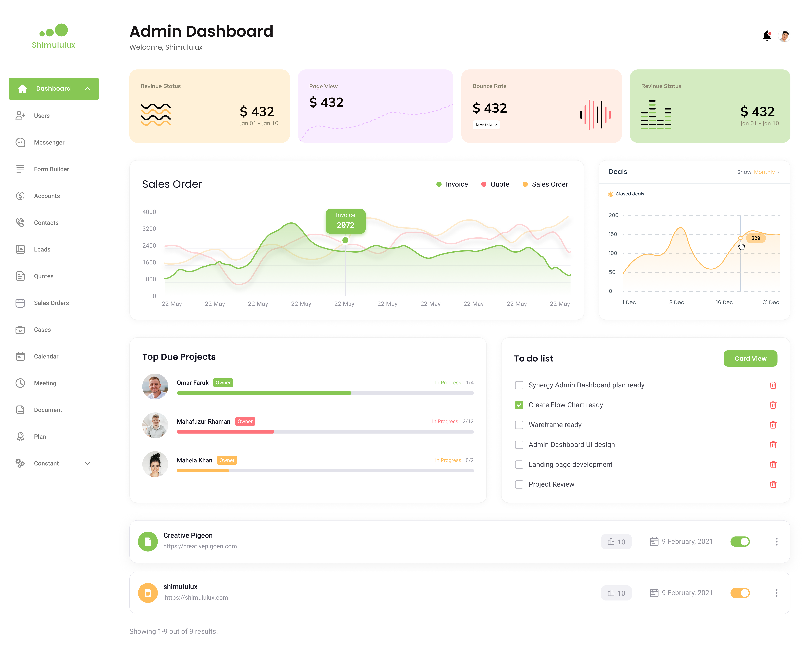The height and width of the screenshot is (657, 812).
Task: Check the Project Review checkbox
Action: point(519,484)
